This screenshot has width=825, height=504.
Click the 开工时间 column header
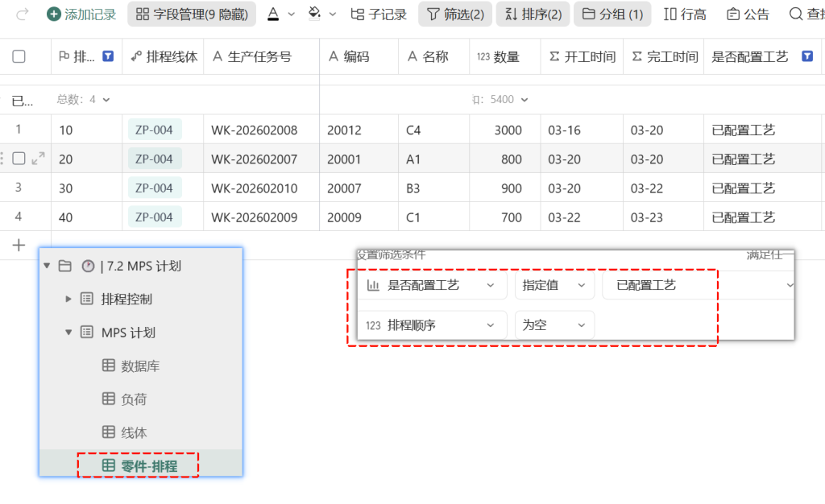[582, 56]
